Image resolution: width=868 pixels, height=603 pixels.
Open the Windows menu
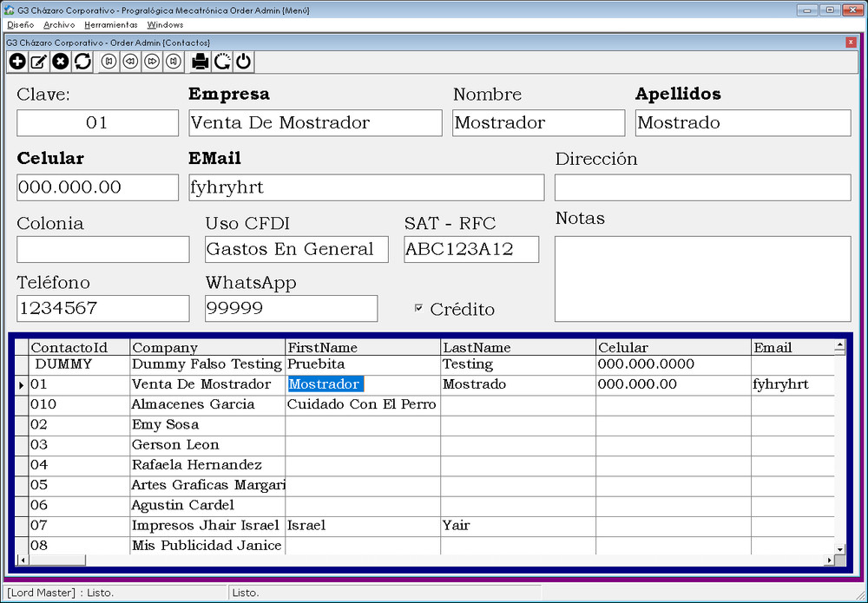point(164,25)
